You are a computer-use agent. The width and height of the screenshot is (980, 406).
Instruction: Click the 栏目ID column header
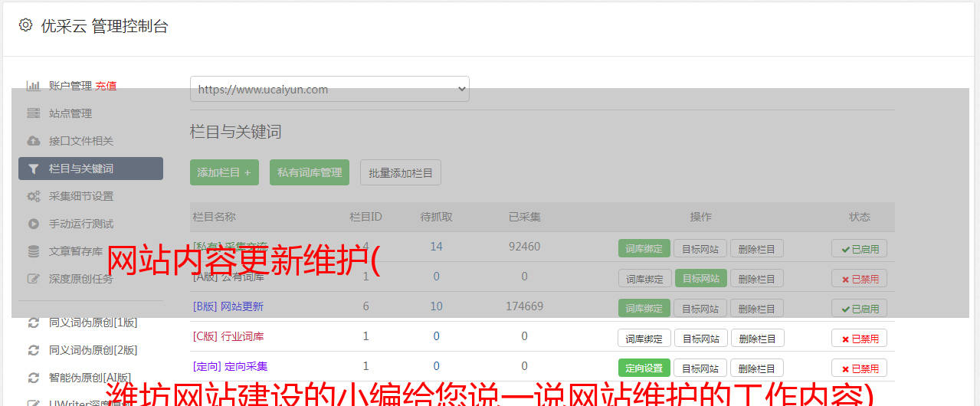coord(365,217)
